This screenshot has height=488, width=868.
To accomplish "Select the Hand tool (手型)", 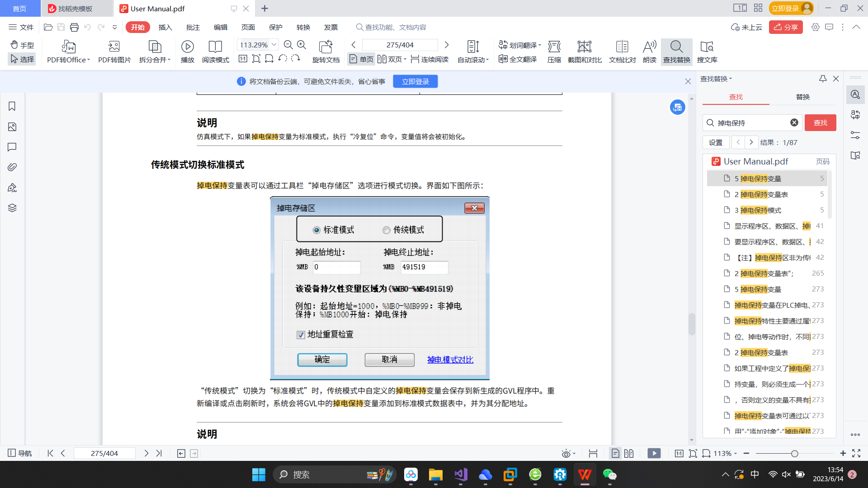I will click(x=22, y=45).
